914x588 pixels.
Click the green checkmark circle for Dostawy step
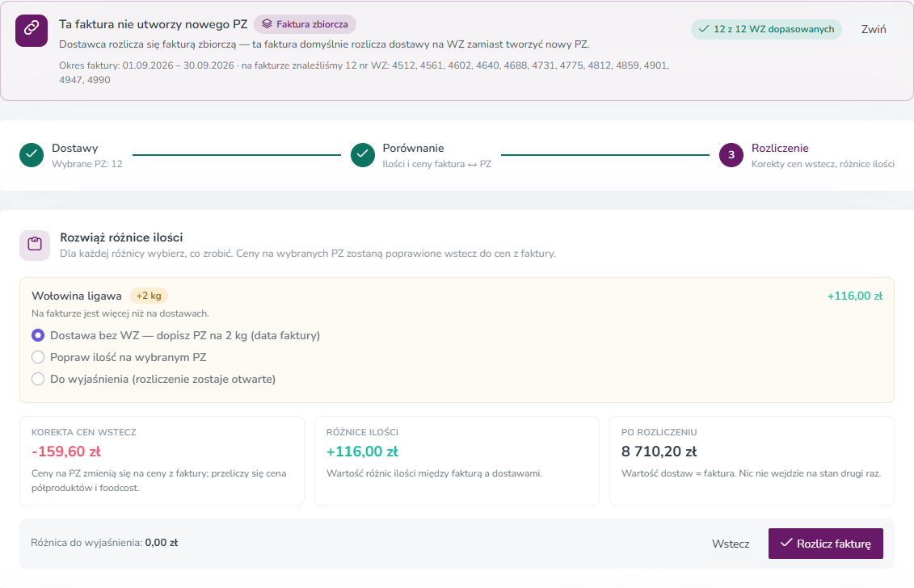coord(32,155)
